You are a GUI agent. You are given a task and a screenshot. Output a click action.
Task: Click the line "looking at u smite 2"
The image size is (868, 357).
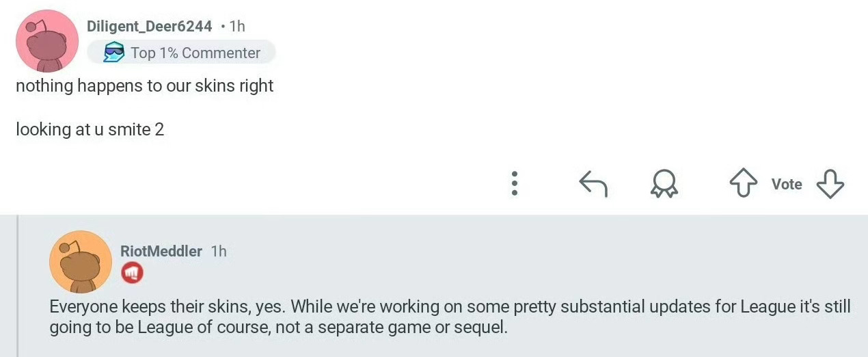coord(90,129)
